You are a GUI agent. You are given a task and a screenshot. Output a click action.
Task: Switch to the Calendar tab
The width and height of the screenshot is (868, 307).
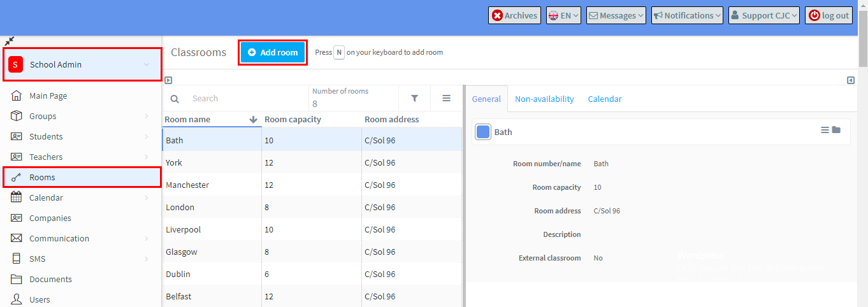pos(605,99)
